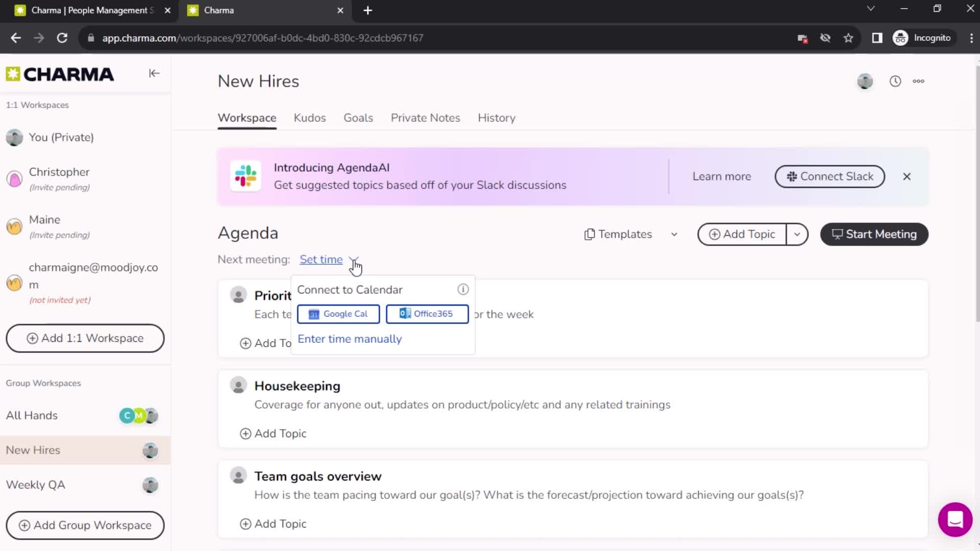This screenshot has height=551, width=980.
Task: Toggle the Set time chevron
Action: [x=354, y=260]
